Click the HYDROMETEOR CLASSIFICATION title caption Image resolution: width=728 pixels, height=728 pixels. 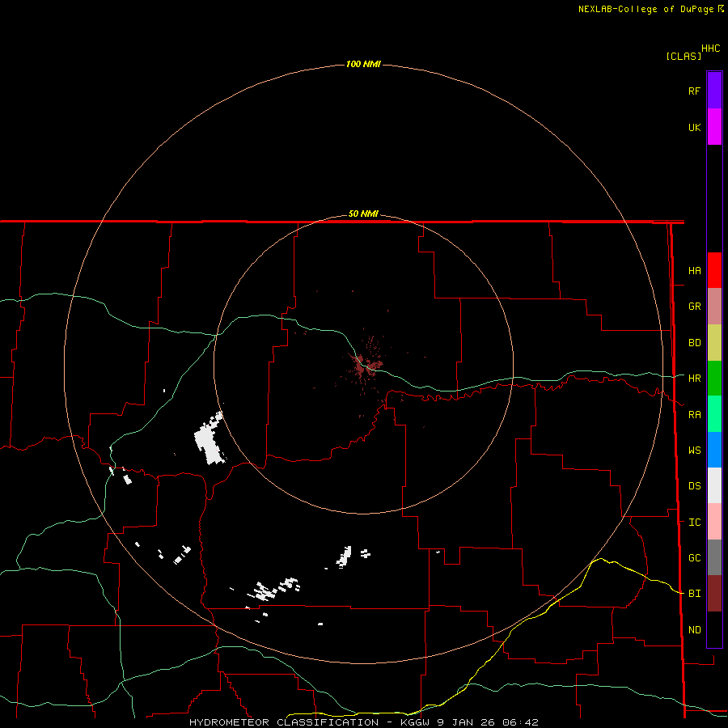(x=284, y=722)
